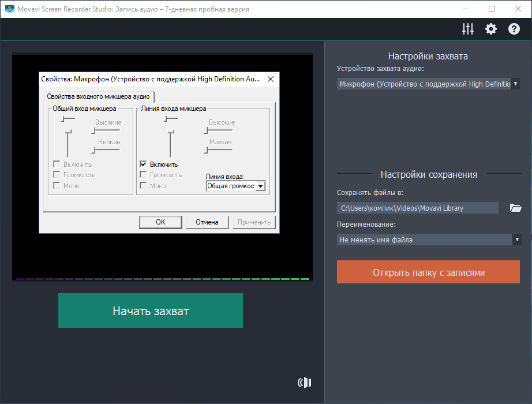Click 'Высокие' slider in Линия входа микшера
The width and height of the screenshot is (532, 404).
coord(218,130)
